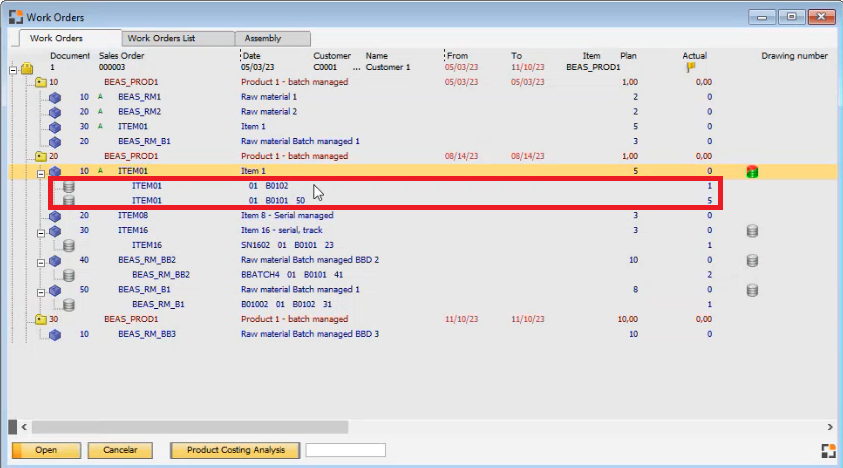Collapse the highlighted ITEM01 position 10 node
The image size is (843, 468).
point(41,172)
